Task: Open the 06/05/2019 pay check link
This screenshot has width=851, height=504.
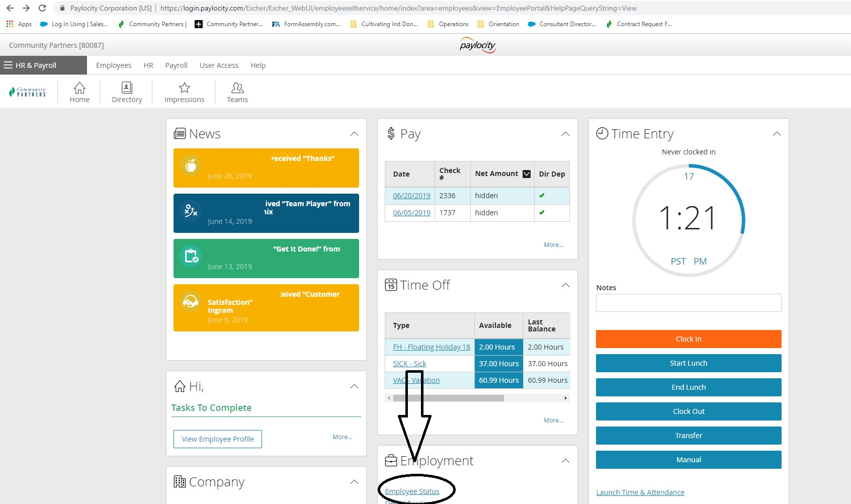Action: [411, 213]
